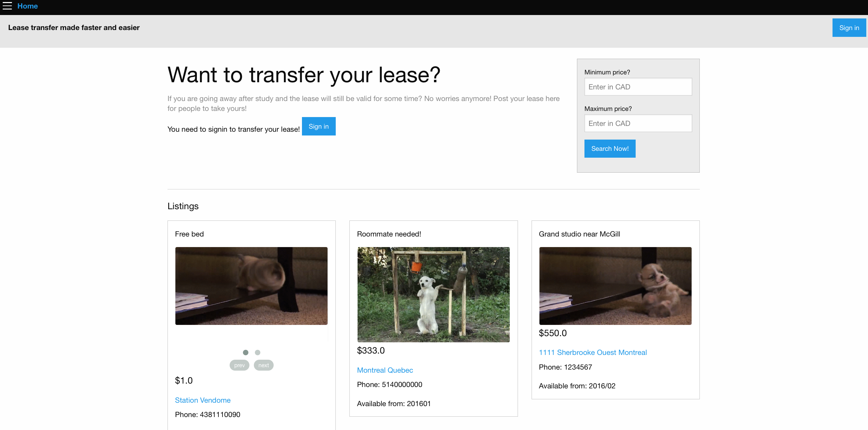Click Sign in next to transfer lease prompt
868x430 pixels.
click(319, 126)
